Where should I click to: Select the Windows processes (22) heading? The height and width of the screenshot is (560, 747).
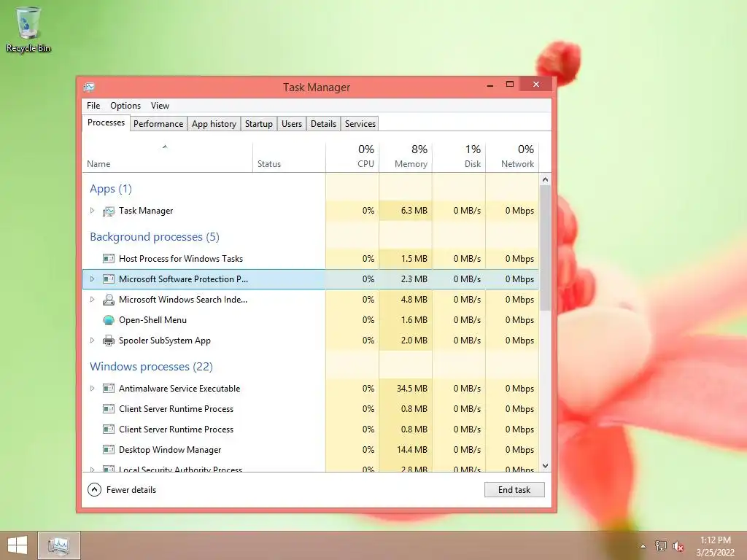click(x=152, y=367)
